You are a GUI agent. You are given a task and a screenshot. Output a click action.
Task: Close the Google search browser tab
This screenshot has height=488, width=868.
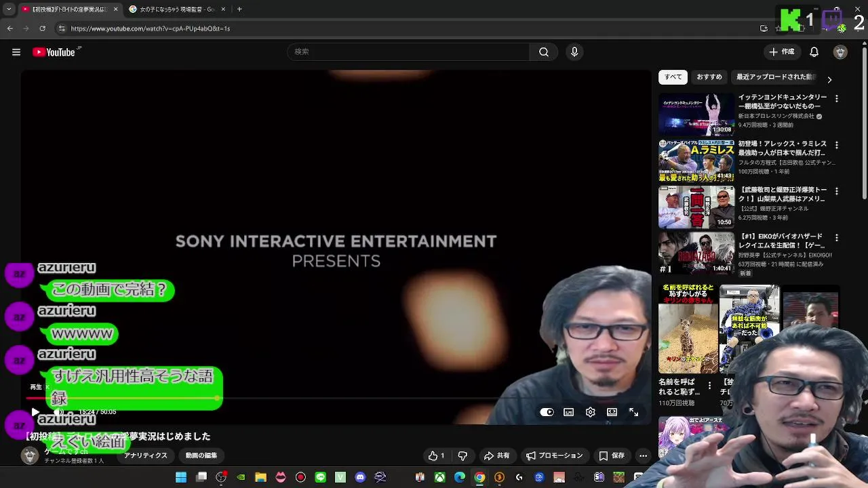tap(223, 9)
